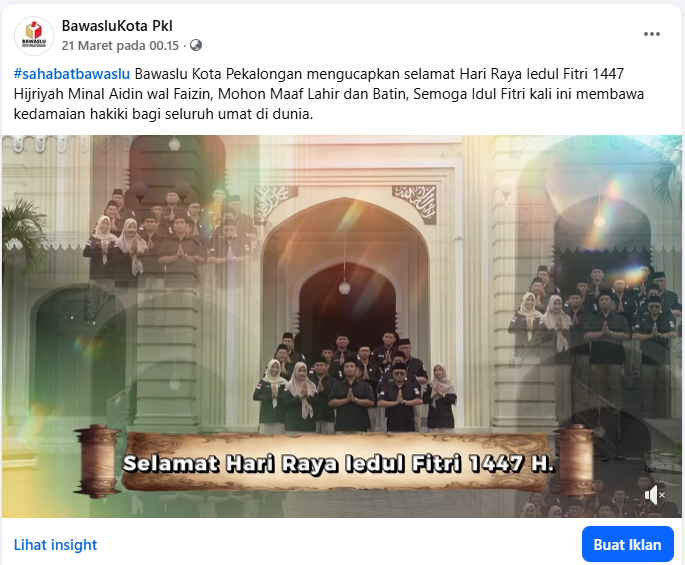Viewport: 685px width, 565px height.
Task: Click the right scroll roll ornament of the banner
Action: (x=575, y=459)
